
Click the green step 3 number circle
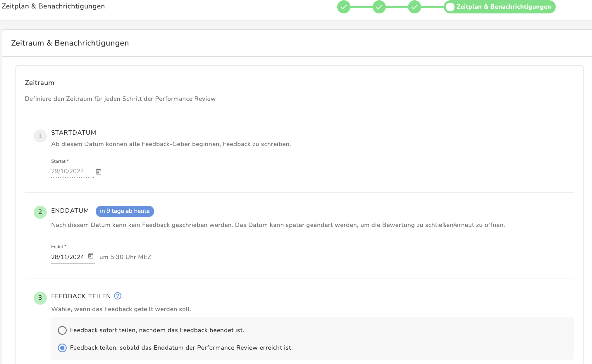click(x=40, y=298)
